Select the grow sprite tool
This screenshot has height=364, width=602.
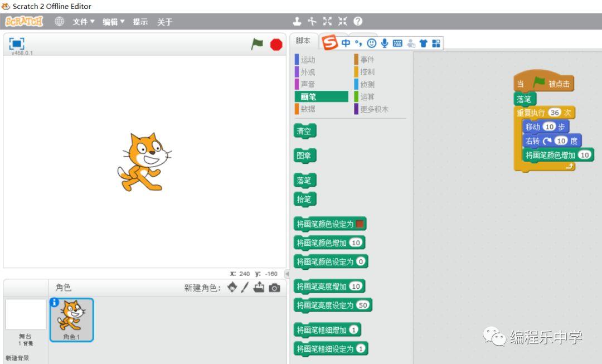(327, 22)
